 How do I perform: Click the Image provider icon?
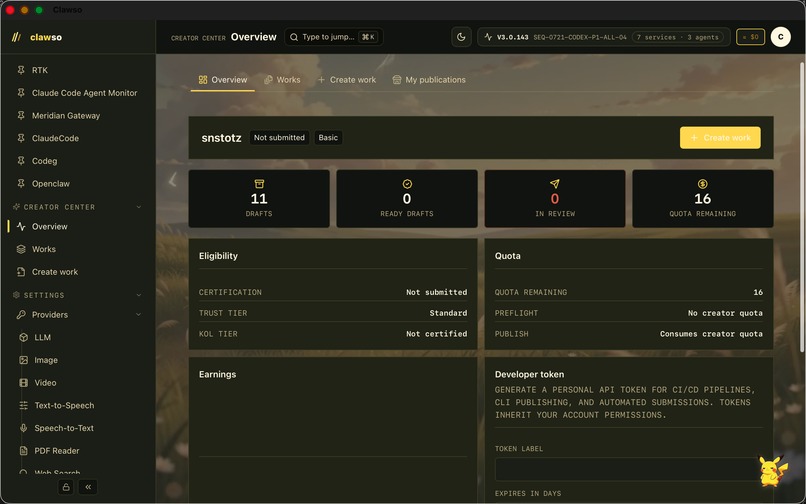tap(23, 360)
